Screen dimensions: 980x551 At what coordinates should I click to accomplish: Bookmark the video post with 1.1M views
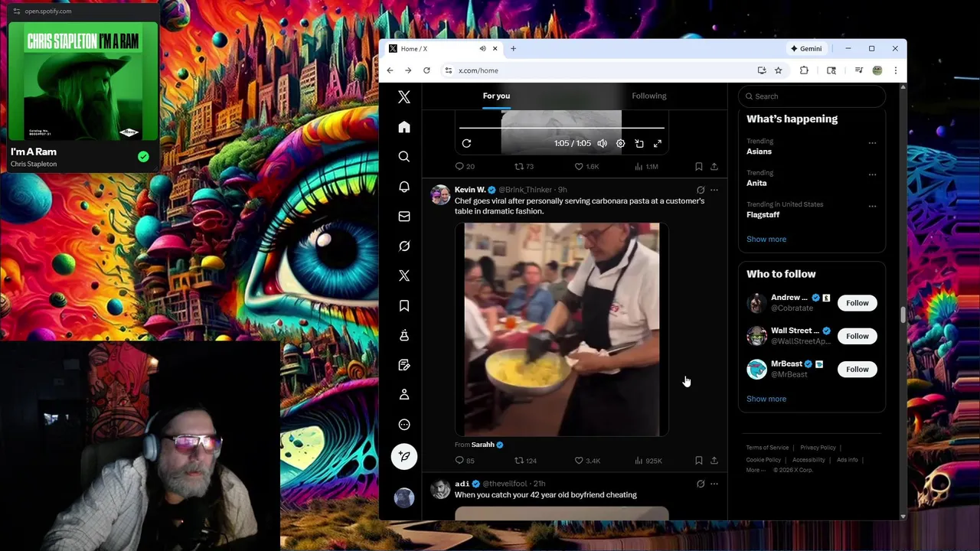click(698, 166)
